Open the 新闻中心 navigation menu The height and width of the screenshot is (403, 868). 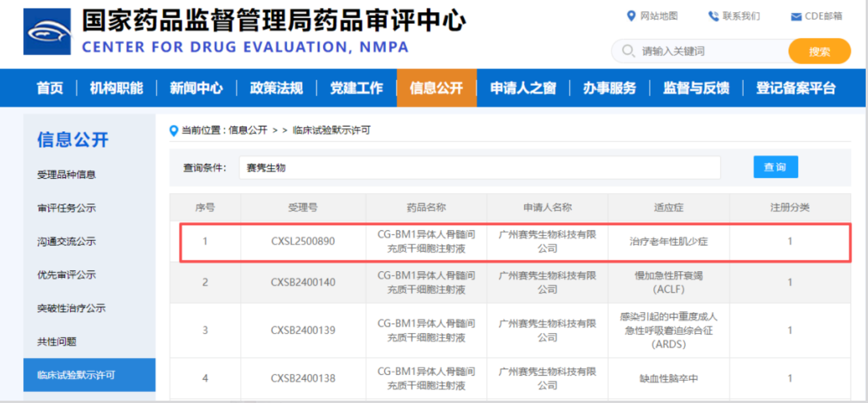point(196,88)
